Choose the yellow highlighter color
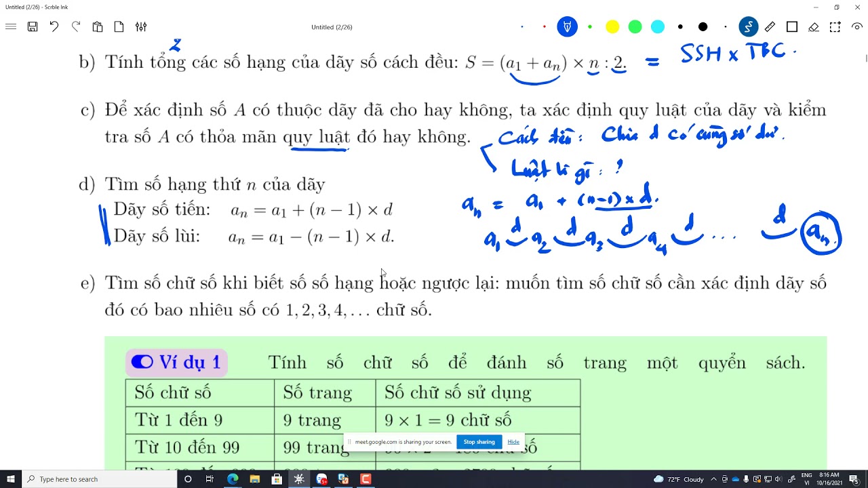This screenshot has height=488, width=868. [612, 27]
